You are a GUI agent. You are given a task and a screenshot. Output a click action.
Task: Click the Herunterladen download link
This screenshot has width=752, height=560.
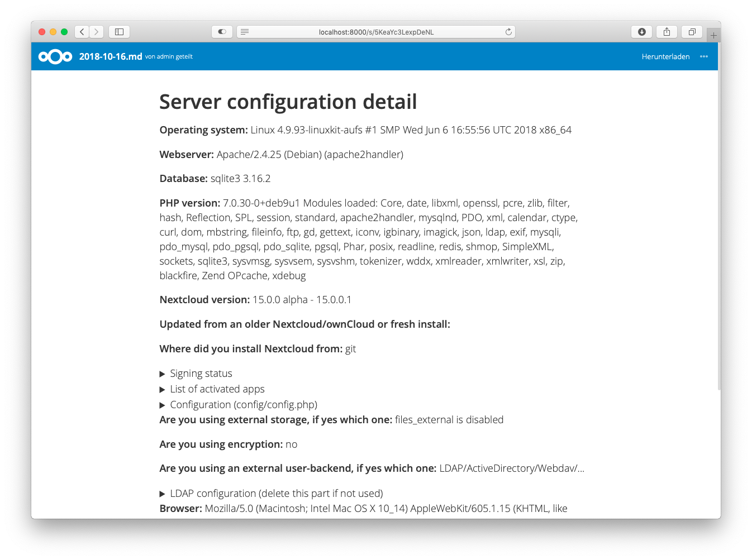[665, 56]
